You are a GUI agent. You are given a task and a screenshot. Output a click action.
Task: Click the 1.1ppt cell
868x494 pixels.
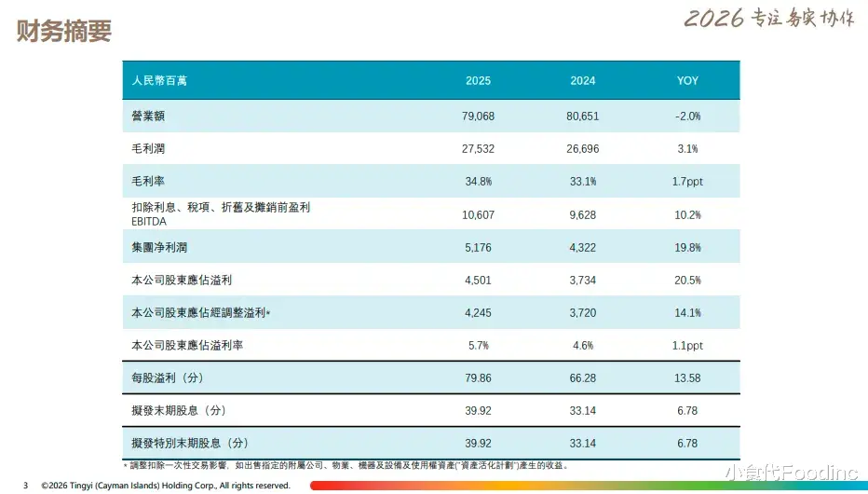pos(687,346)
